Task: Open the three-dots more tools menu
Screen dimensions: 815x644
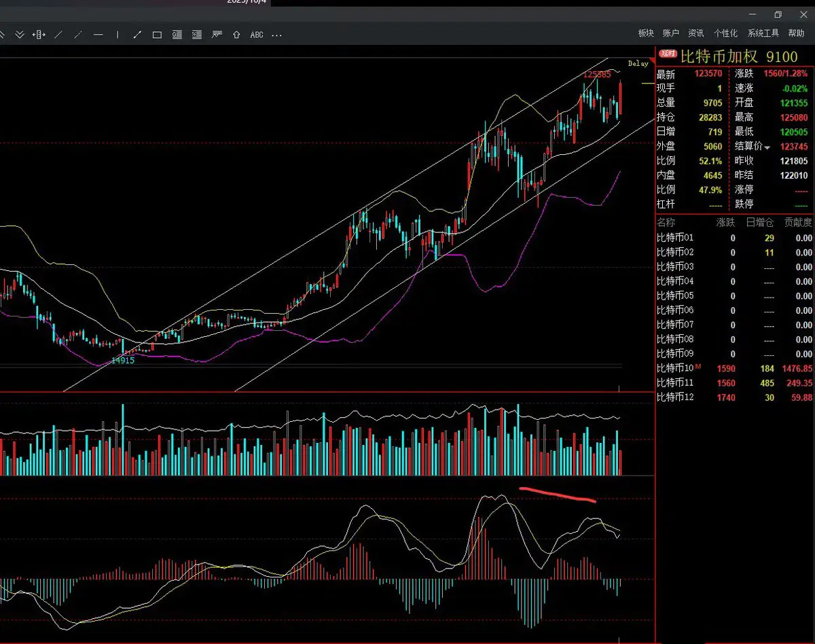Action: pyautogui.click(x=276, y=35)
